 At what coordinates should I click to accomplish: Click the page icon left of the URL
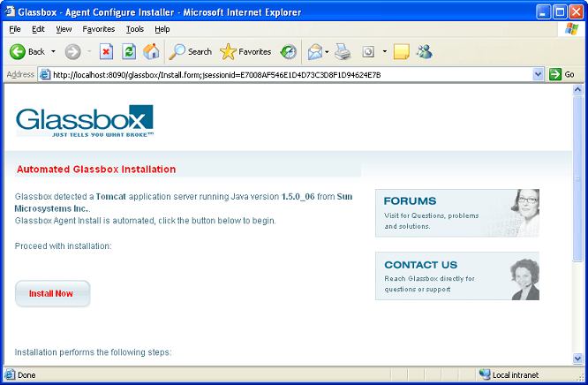(x=45, y=75)
